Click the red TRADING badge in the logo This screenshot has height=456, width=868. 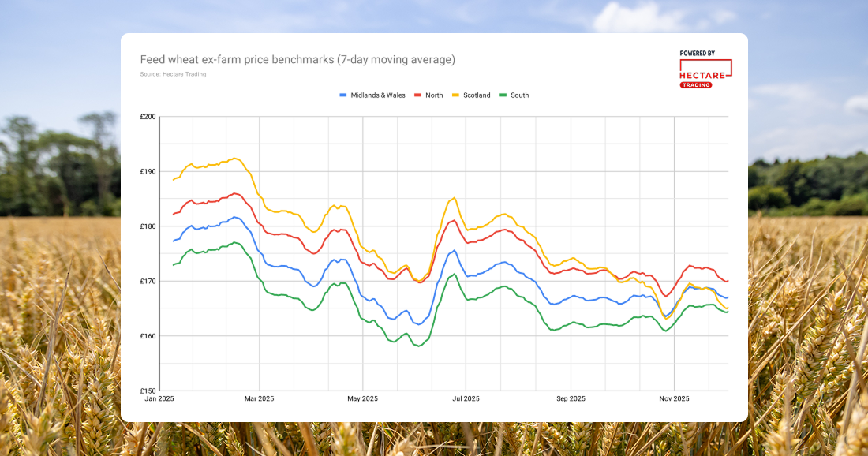[x=695, y=84]
